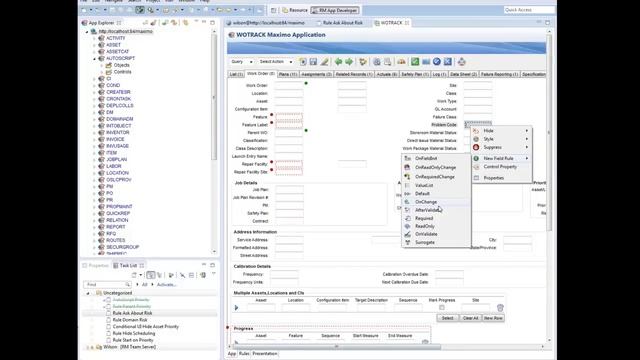Expand the Objects folder under AUTOSCRIPT
Image resolution: width=640 pixels, height=360 pixels.
(x=102, y=65)
